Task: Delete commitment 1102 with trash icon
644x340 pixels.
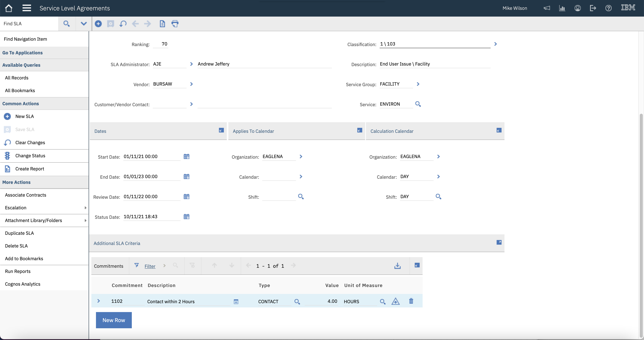Action: point(411,301)
